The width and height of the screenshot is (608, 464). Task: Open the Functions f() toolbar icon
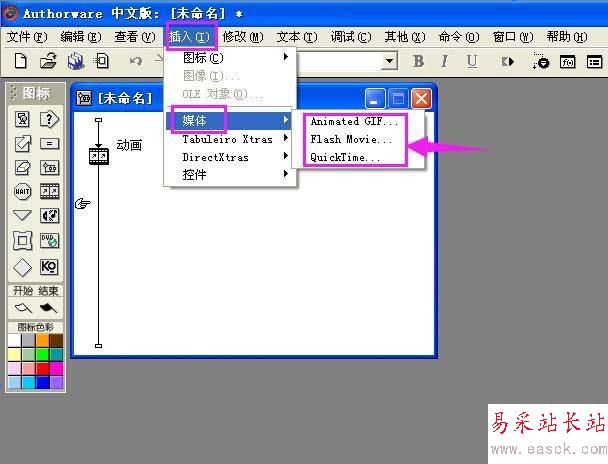[x=567, y=62]
